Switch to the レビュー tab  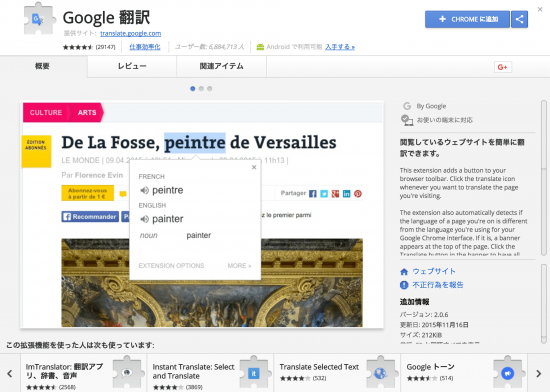(132, 66)
